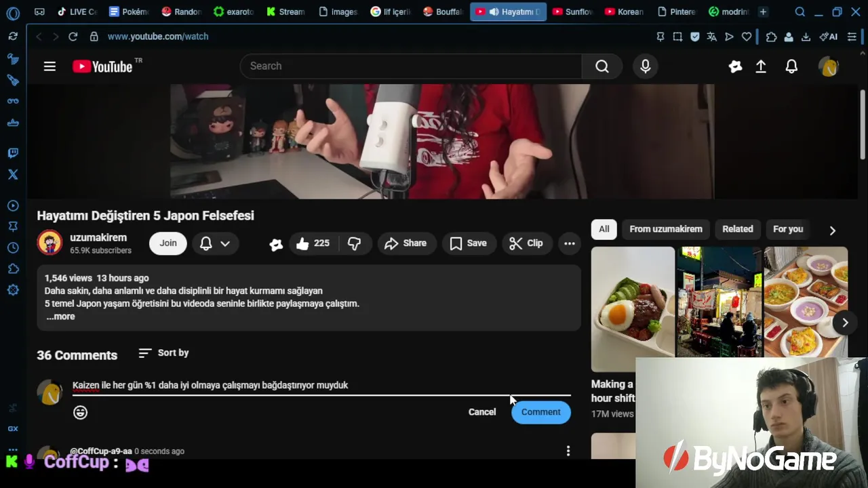
Task: Open the YouTube guide hamburger menu
Action: coord(50,66)
